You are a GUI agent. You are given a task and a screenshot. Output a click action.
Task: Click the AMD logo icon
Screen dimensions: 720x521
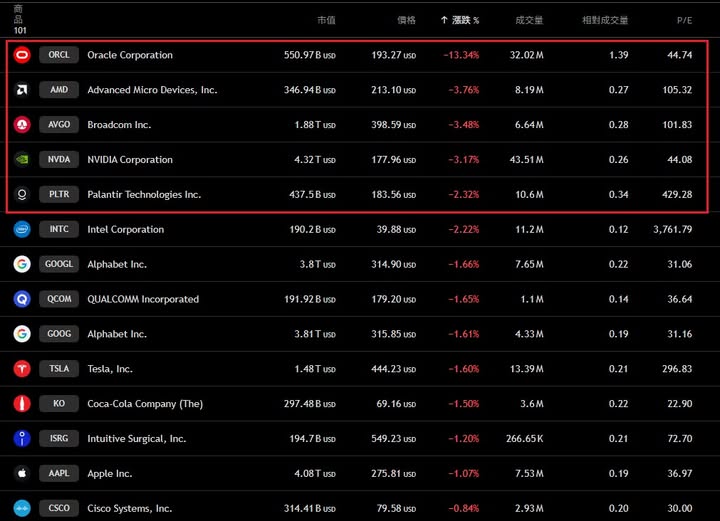point(22,90)
